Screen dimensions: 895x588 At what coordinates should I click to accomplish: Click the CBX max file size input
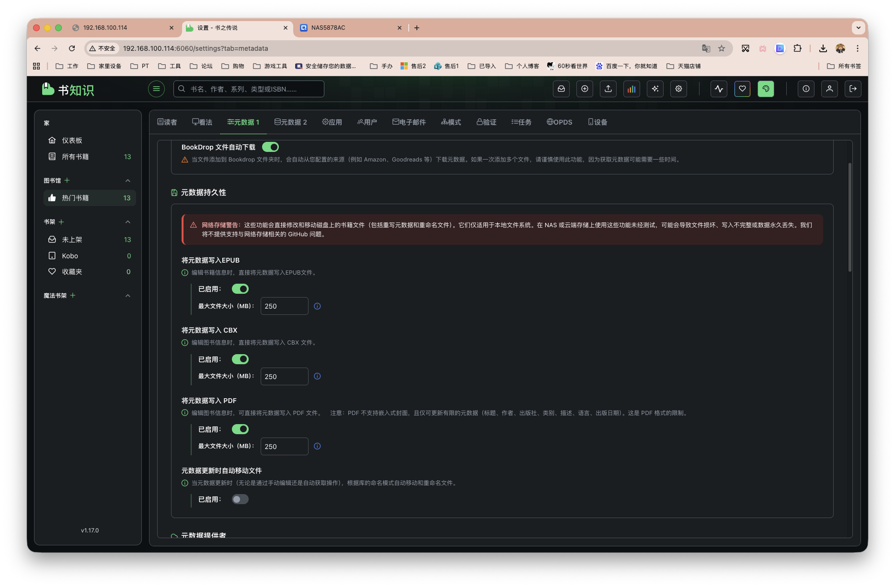tap(284, 377)
